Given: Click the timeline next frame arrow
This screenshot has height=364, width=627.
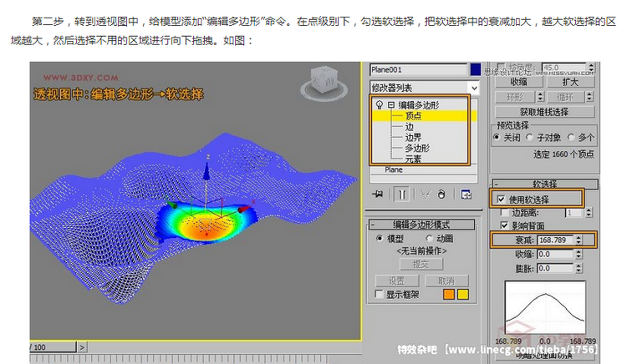Looking at the screenshot, I should click(x=82, y=347).
